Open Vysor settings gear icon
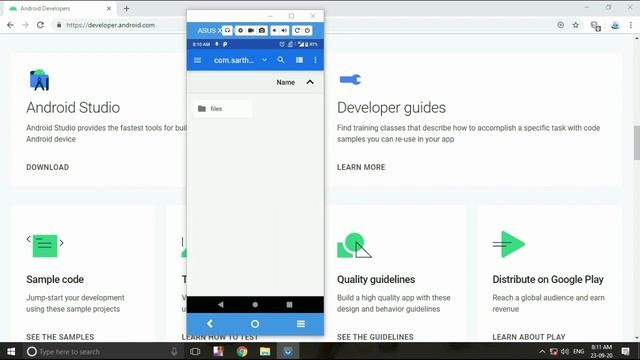The width and height of the screenshot is (640, 360). (240, 30)
